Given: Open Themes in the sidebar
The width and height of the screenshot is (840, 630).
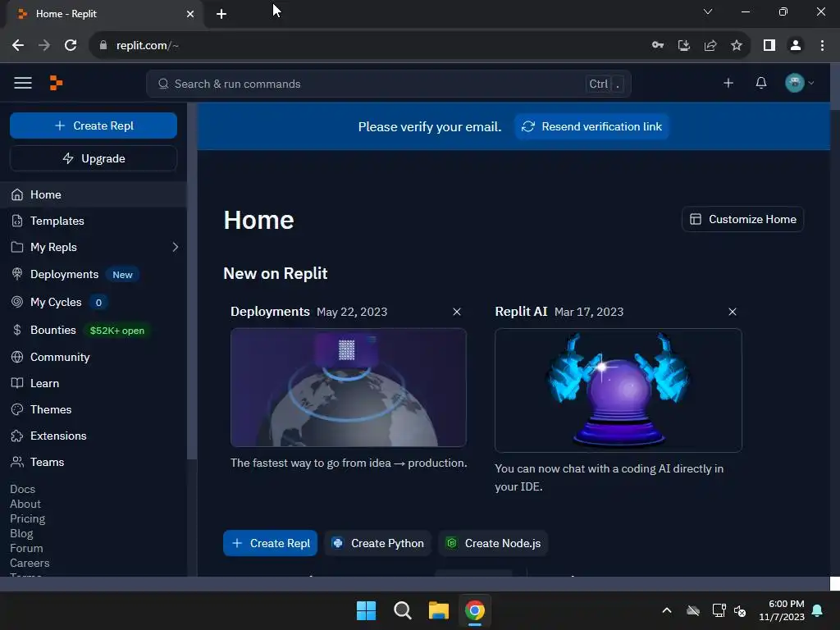Looking at the screenshot, I should (x=94, y=409).
